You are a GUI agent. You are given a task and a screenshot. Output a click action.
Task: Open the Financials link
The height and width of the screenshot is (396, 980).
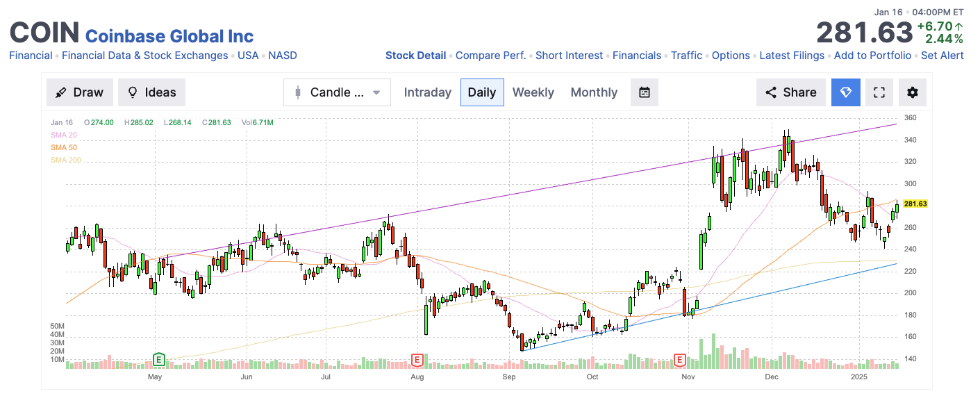(x=637, y=56)
